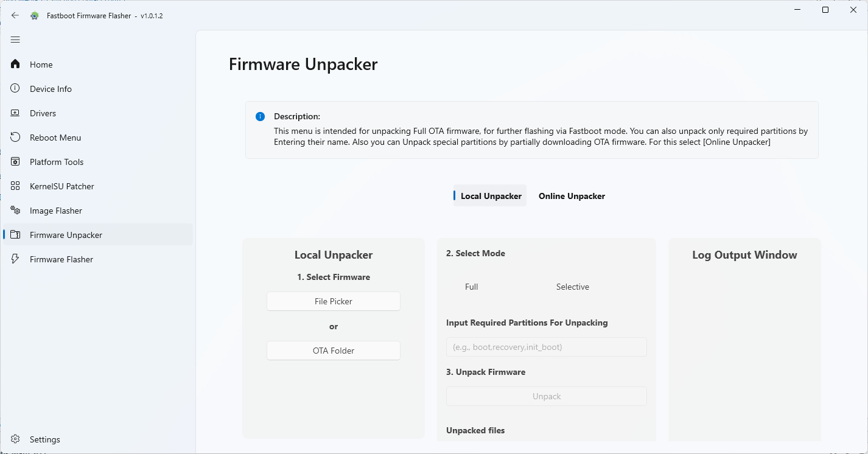Open Platform Tools via its sidebar icon
868x454 pixels.
click(15, 161)
